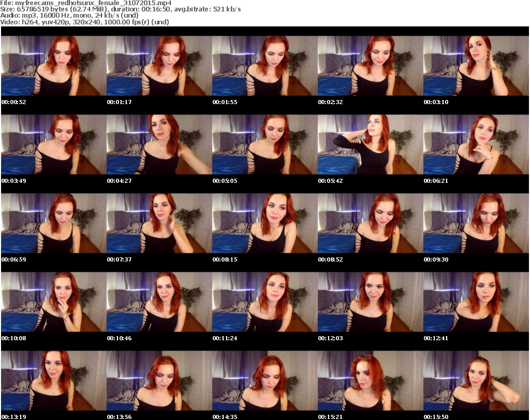Select the thumbnail at timestamp 00:03:49

[x=54, y=144]
